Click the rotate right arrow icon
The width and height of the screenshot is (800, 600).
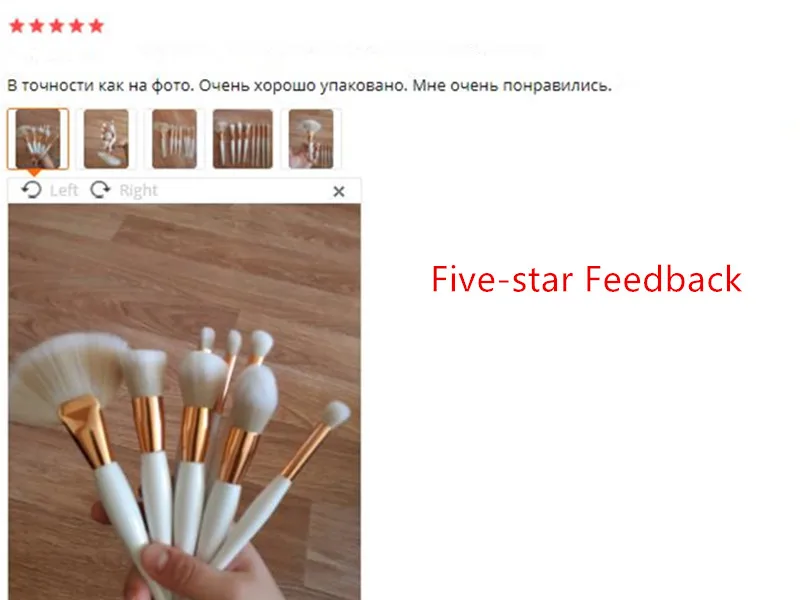point(100,190)
